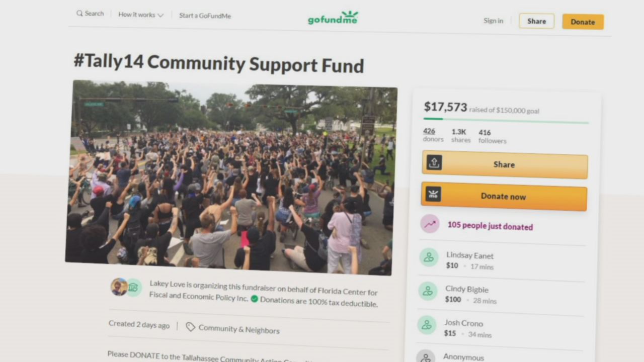Click the category tag icon

(x=190, y=327)
